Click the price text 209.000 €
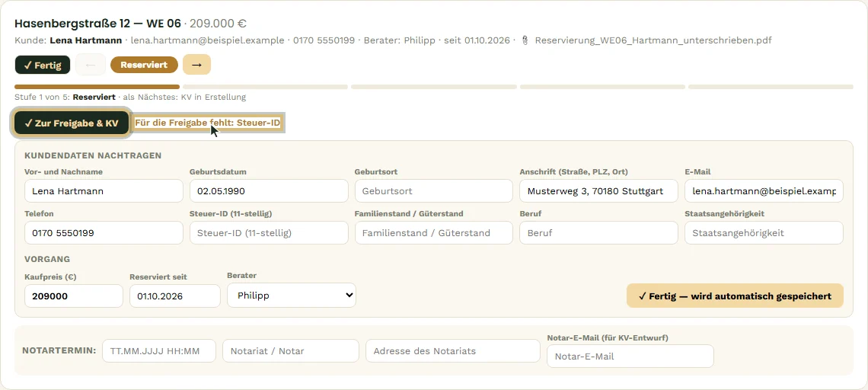Viewport: 868px width, 390px height. point(218,24)
